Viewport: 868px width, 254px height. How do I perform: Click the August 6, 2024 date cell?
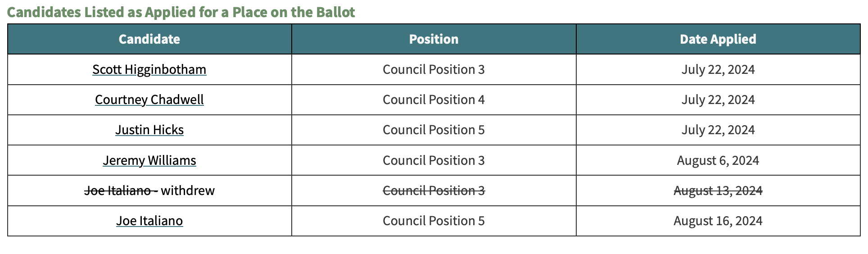[718, 160]
